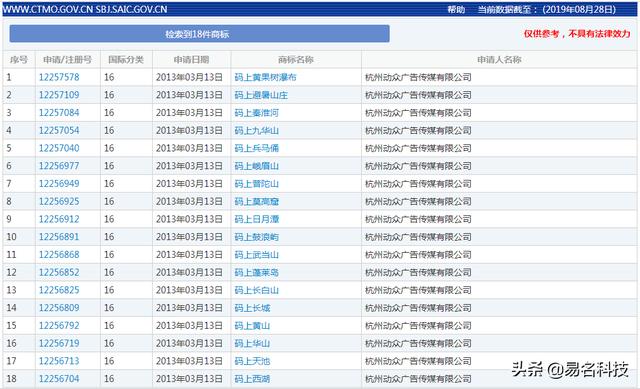
Task: Click trademark name 码上华山
Action: (x=252, y=343)
